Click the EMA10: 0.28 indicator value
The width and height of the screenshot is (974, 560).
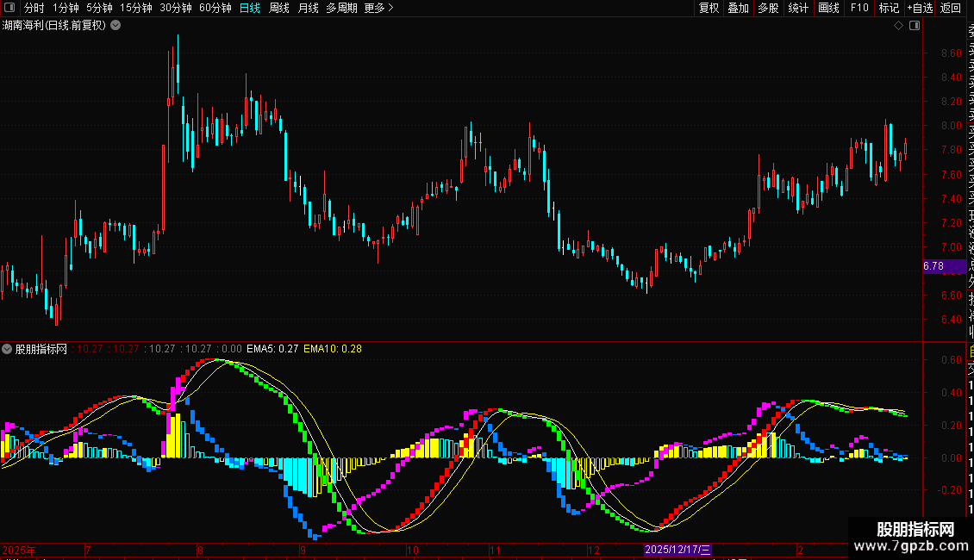(x=333, y=349)
